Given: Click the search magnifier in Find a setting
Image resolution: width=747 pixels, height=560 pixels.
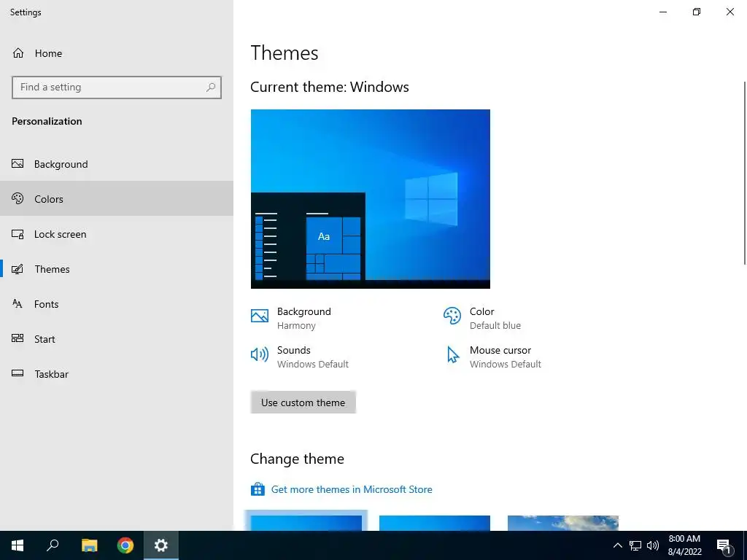Looking at the screenshot, I should pos(211,87).
